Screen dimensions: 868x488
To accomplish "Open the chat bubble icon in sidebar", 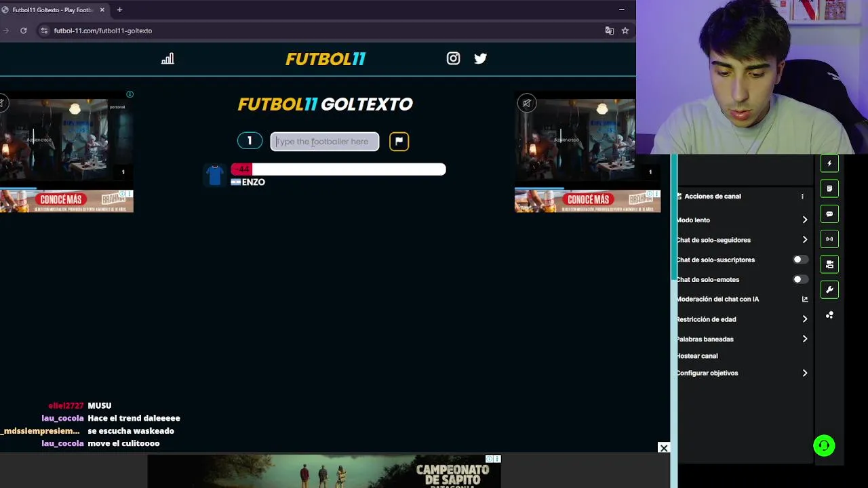I will point(829,213).
